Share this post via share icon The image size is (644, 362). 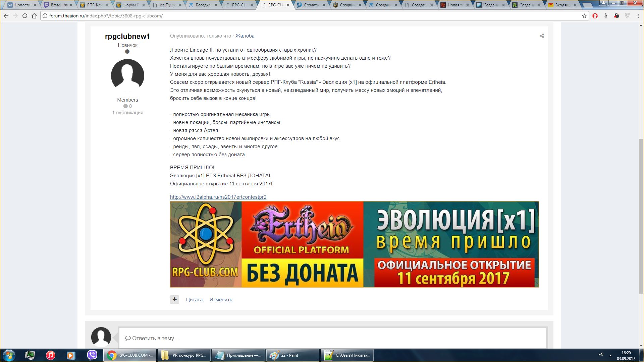pos(542,36)
